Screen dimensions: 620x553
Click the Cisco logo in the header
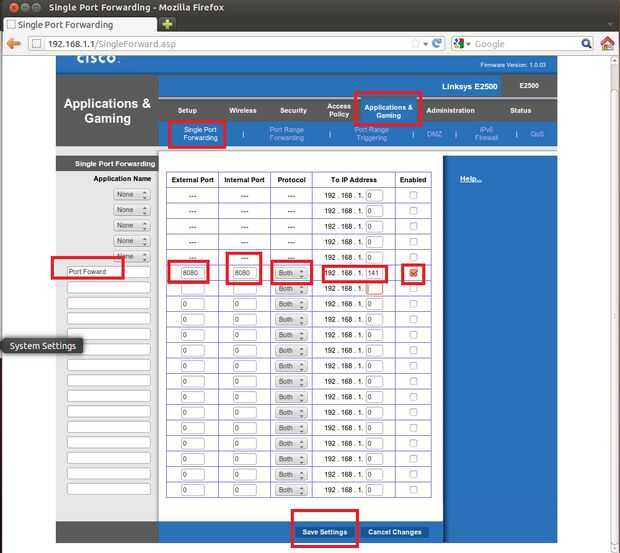pyautogui.click(x=98, y=59)
